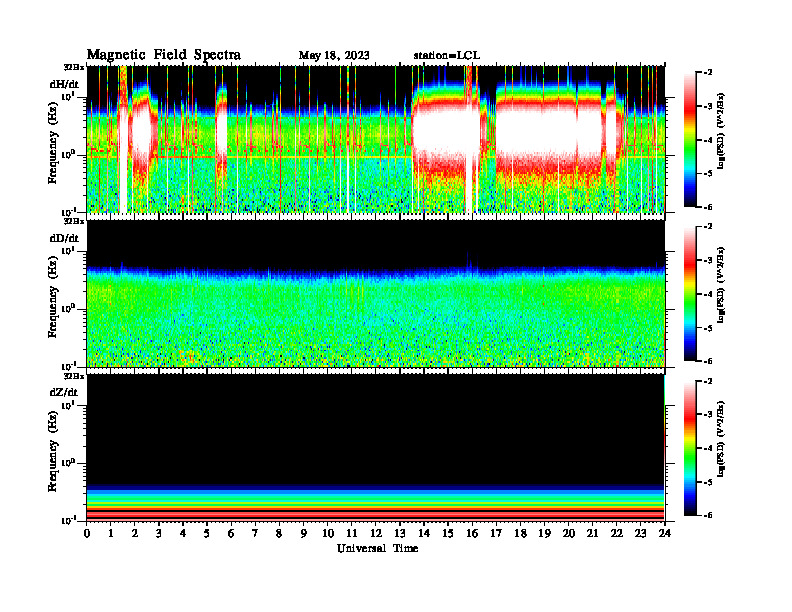
Task: Click hour "18" on the Universal Time axis
Action: pyautogui.click(x=520, y=533)
